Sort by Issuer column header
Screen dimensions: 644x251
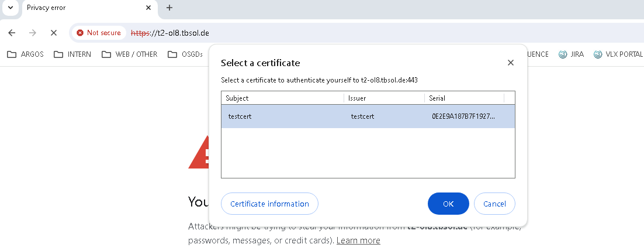[x=384, y=98]
